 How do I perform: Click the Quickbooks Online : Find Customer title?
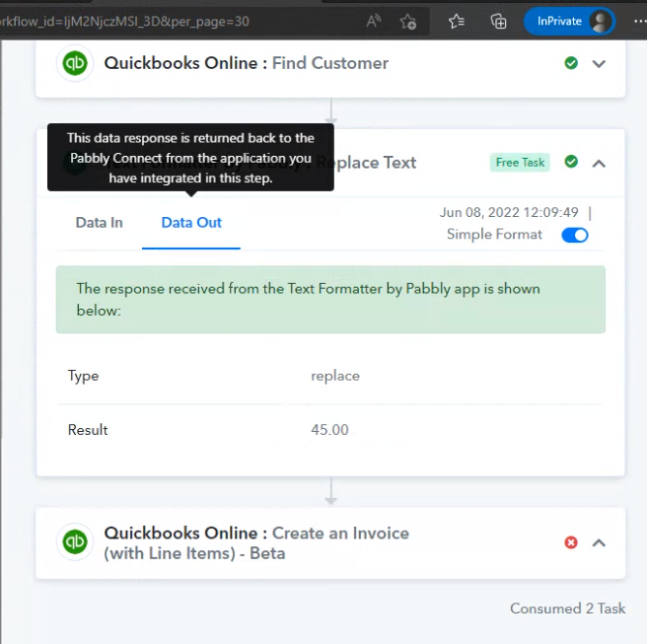click(x=246, y=63)
